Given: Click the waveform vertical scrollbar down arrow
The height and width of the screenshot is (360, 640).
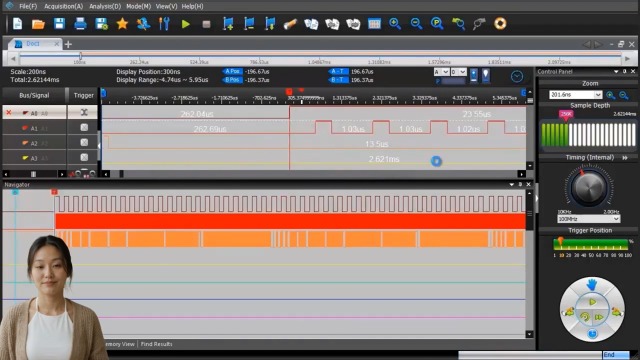Looking at the screenshot, I should [530, 166].
